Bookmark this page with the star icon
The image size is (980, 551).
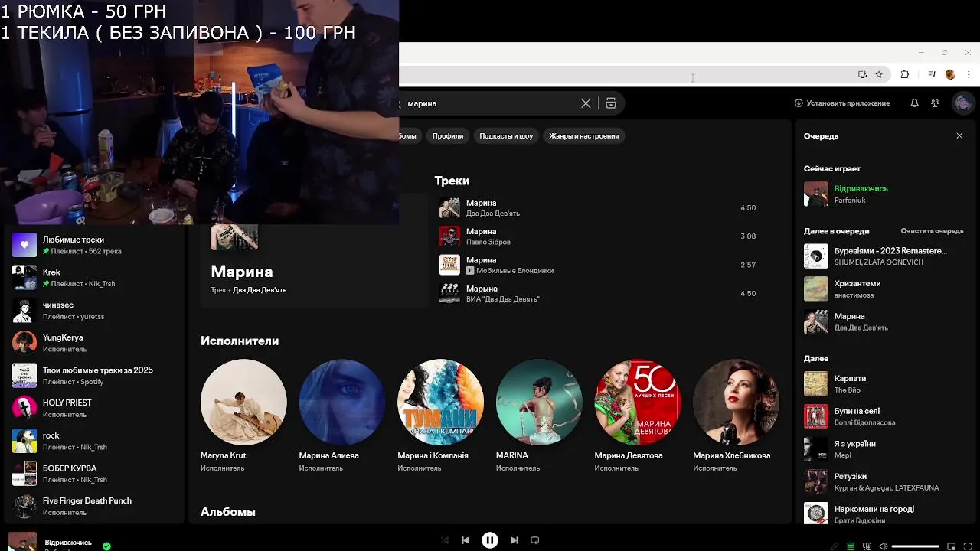coord(879,75)
